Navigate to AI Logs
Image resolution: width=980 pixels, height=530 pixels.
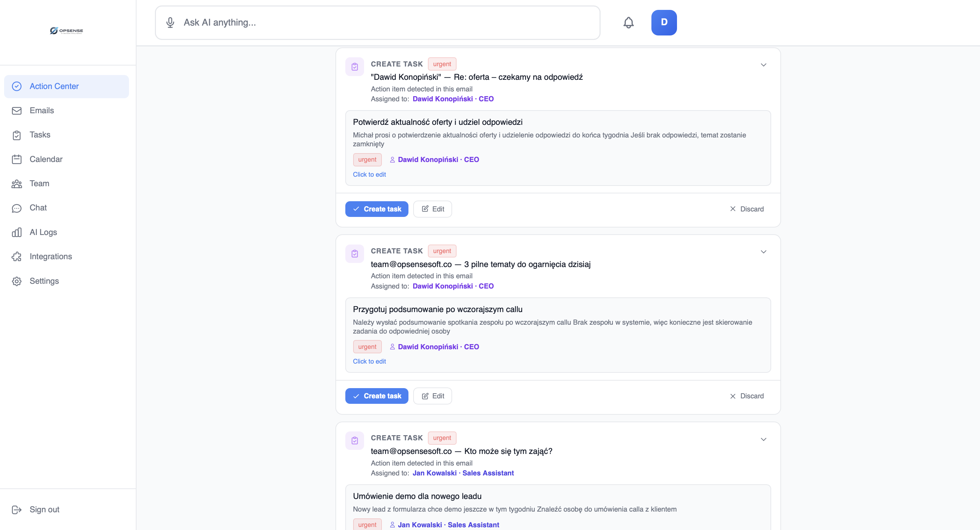tap(43, 232)
